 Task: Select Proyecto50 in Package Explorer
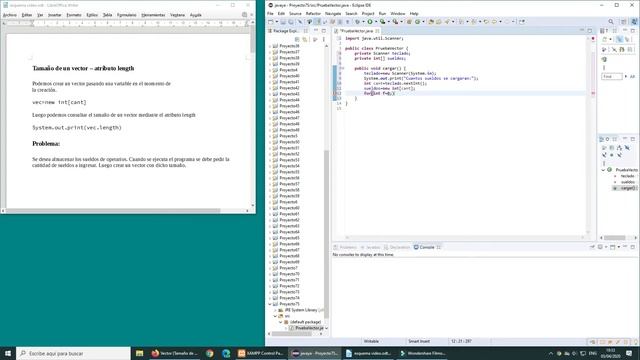click(x=289, y=142)
